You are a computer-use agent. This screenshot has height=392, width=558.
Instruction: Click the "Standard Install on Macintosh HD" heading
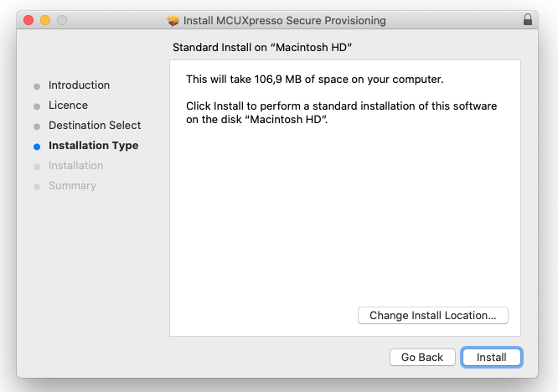pos(261,48)
